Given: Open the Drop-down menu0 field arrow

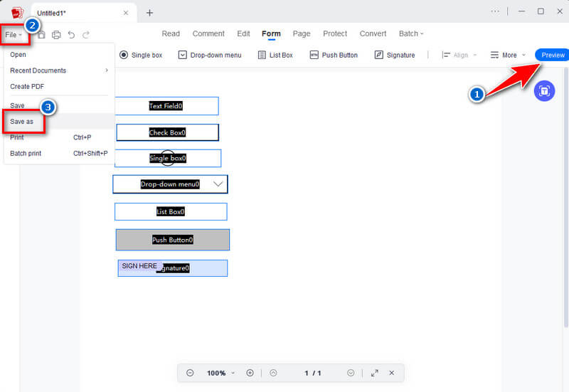Looking at the screenshot, I should (218, 184).
